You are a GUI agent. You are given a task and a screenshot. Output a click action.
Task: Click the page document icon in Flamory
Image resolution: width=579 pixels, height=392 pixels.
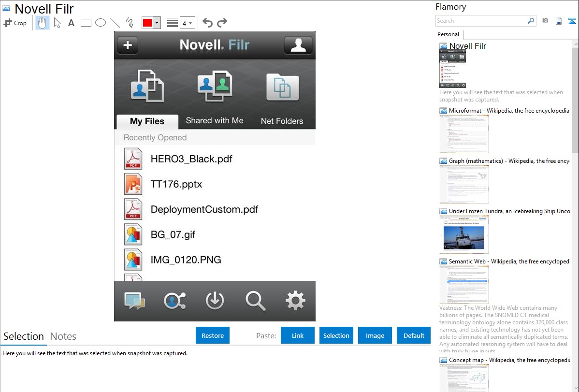tap(559, 21)
